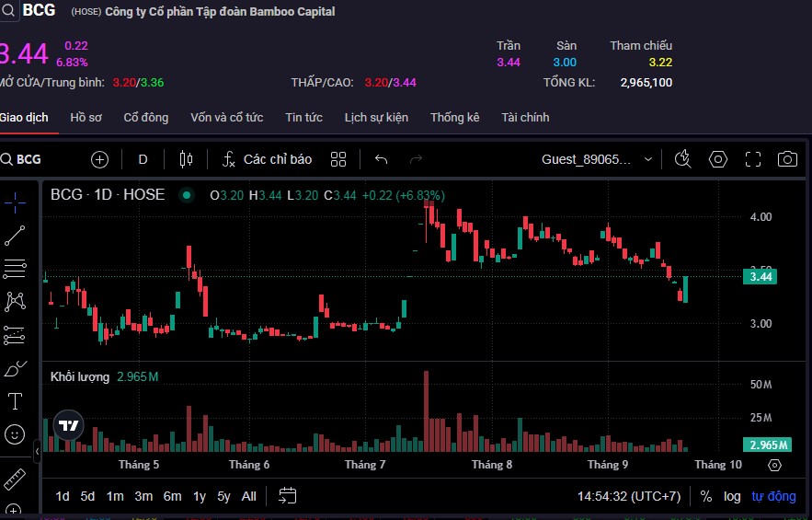
Task: Show All historical data range
Action: coord(248,496)
